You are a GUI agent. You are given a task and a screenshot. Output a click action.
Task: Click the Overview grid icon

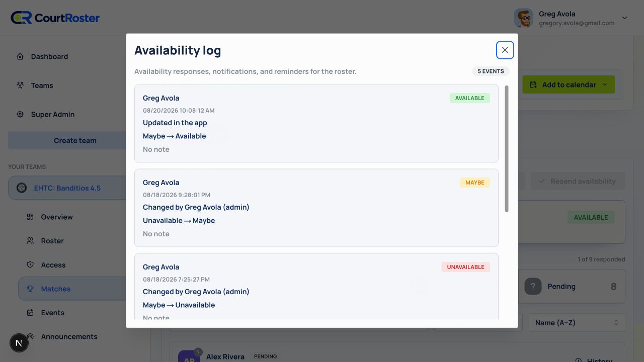pyautogui.click(x=30, y=217)
